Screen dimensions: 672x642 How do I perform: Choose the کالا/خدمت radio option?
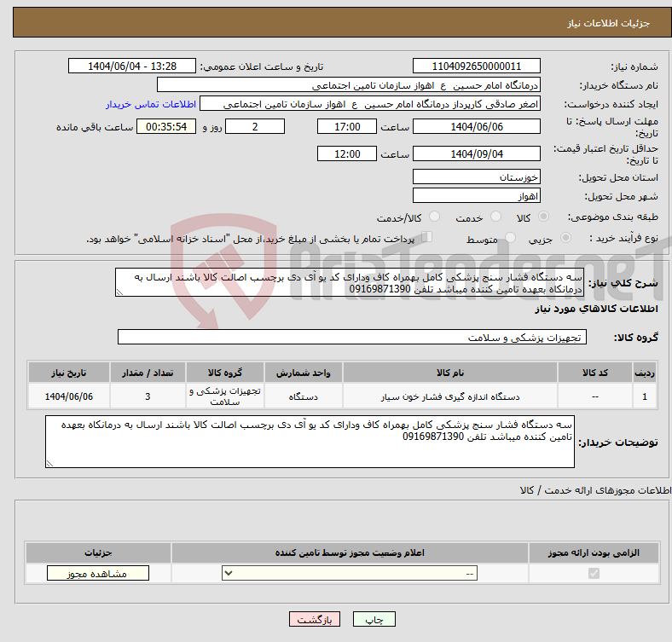pyautogui.click(x=434, y=218)
